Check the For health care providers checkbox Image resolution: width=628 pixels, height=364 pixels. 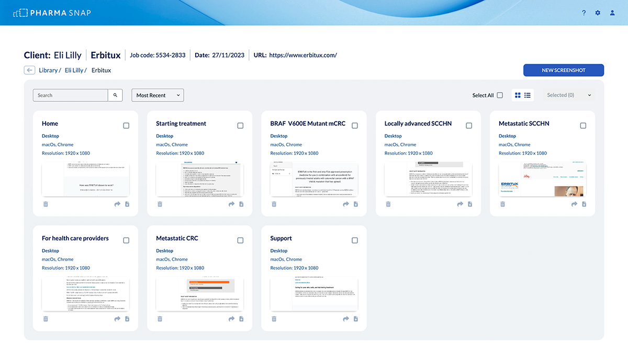click(x=126, y=240)
